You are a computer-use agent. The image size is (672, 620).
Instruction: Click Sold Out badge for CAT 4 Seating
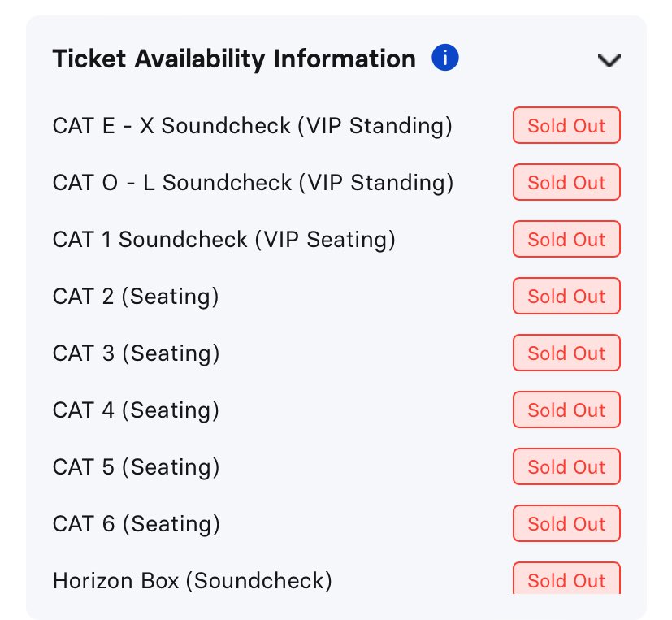pos(566,410)
